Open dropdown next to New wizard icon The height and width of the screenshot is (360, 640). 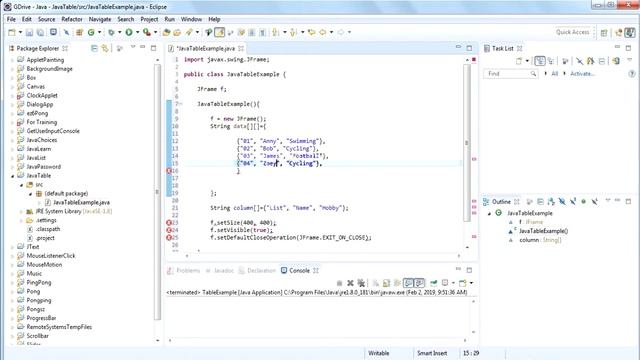(x=20, y=32)
